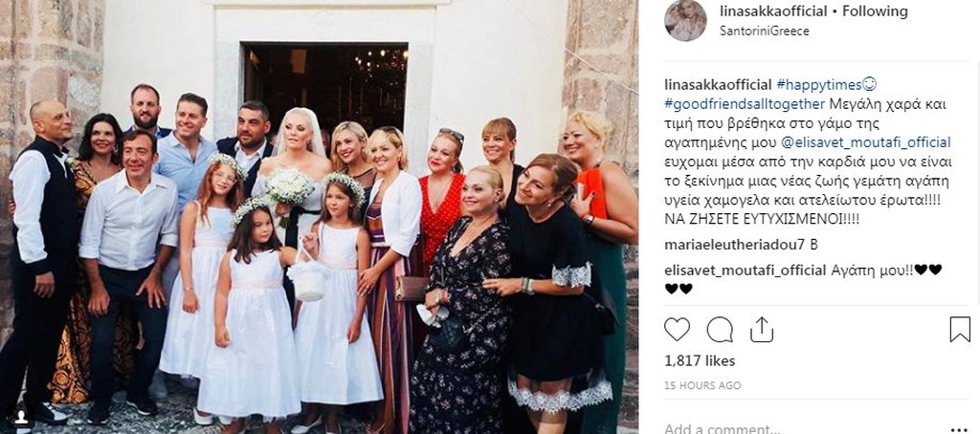Click on the wedding group photo
Screen dimensions: 980x434
[319, 217]
